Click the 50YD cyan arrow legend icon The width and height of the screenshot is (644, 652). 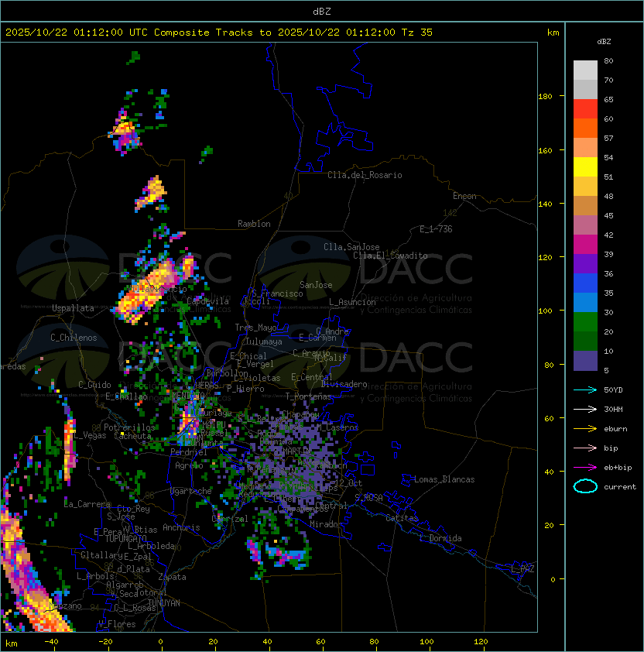pos(585,389)
